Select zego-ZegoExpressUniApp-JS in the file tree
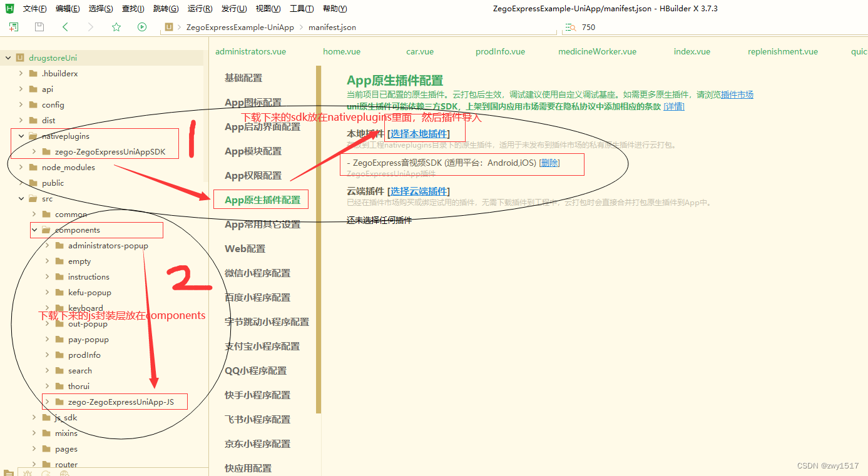This screenshot has height=476, width=868. 121,402
